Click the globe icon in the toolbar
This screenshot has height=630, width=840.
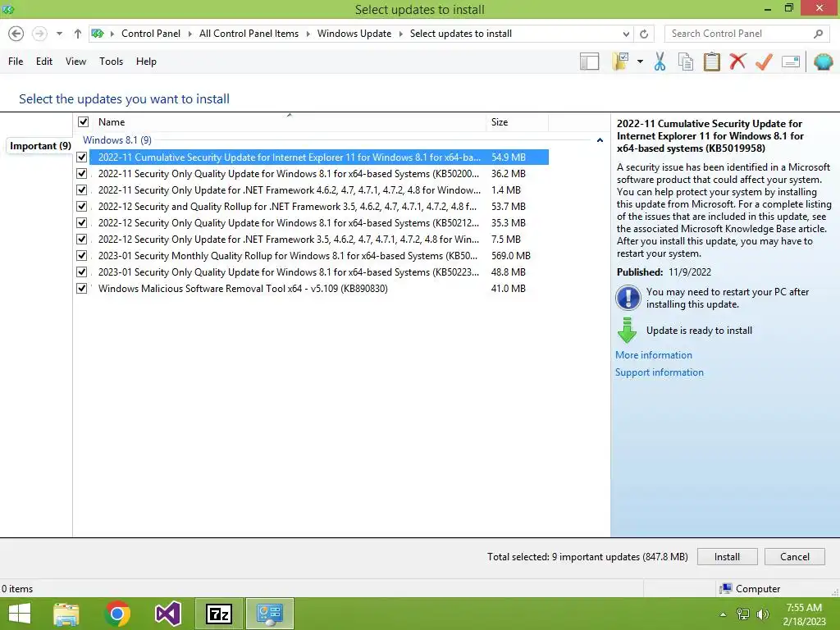click(x=823, y=62)
